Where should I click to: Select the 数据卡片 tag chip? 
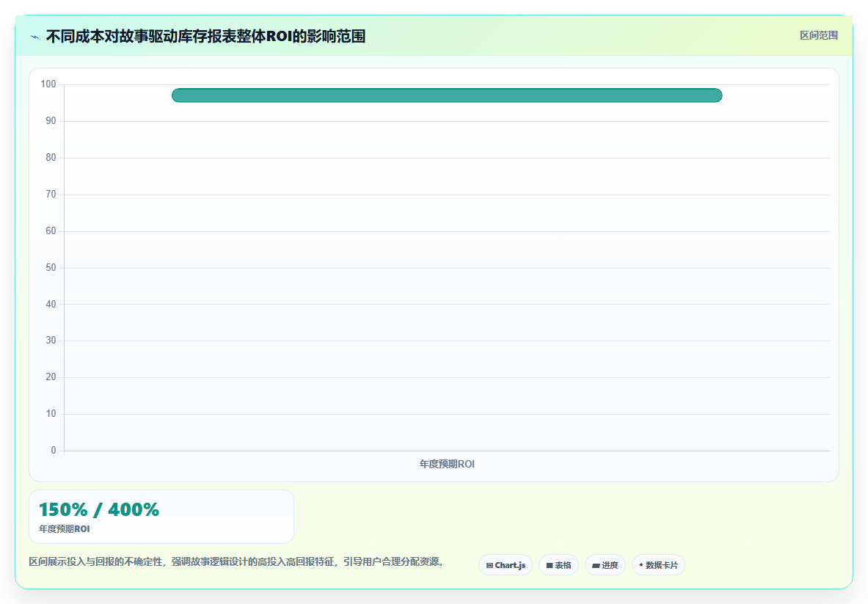[658, 565]
